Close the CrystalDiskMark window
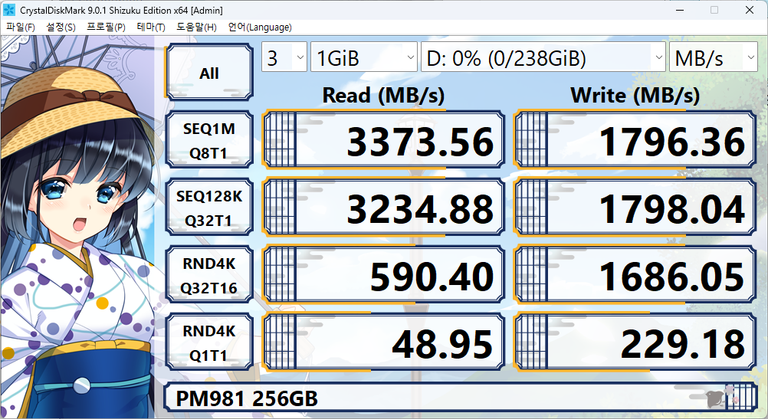This screenshot has width=768, height=419. click(749, 10)
